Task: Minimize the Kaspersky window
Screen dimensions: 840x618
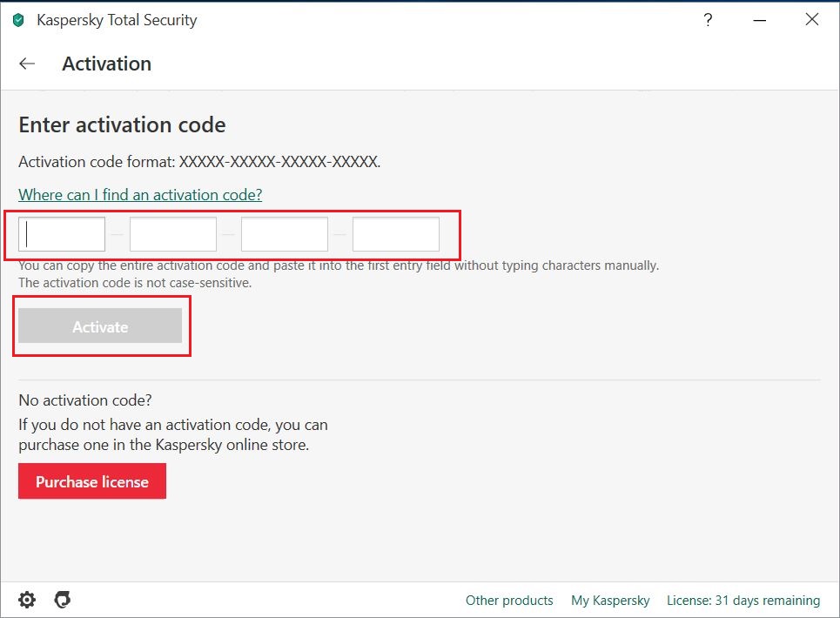Action: tap(759, 20)
